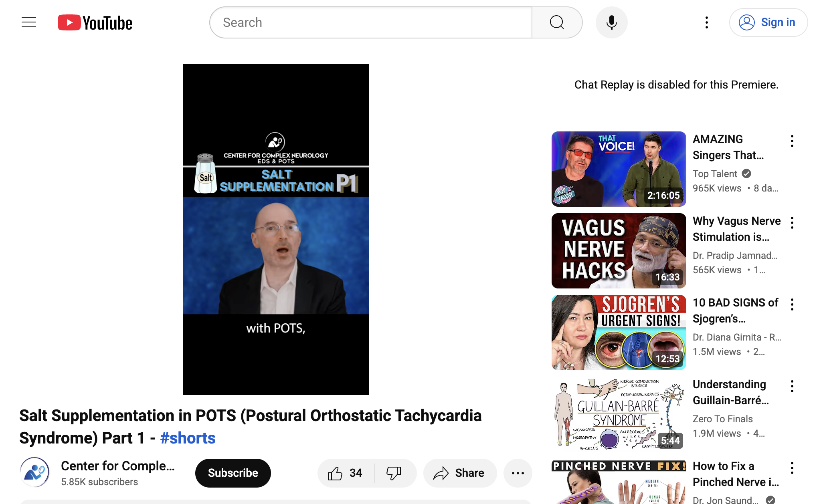821x504 pixels.
Task: Click the Shorts video player
Action: tap(276, 230)
